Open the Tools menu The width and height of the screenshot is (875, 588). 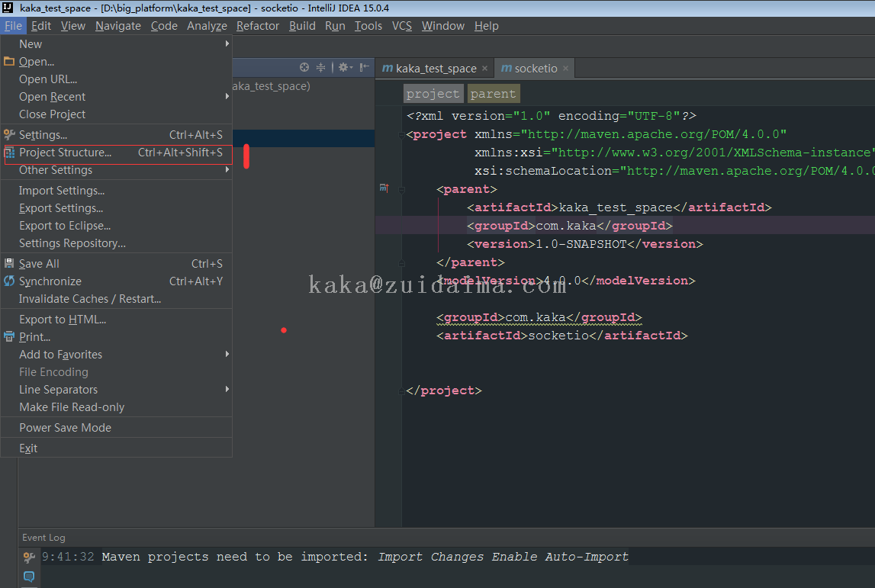[x=368, y=26]
